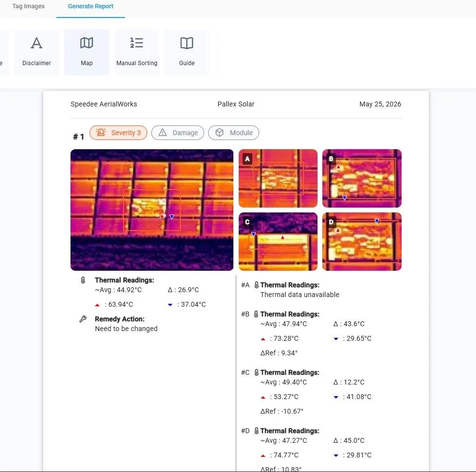The image size is (476, 472).
Task: Select the Generate Report tab
Action: point(90,6)
